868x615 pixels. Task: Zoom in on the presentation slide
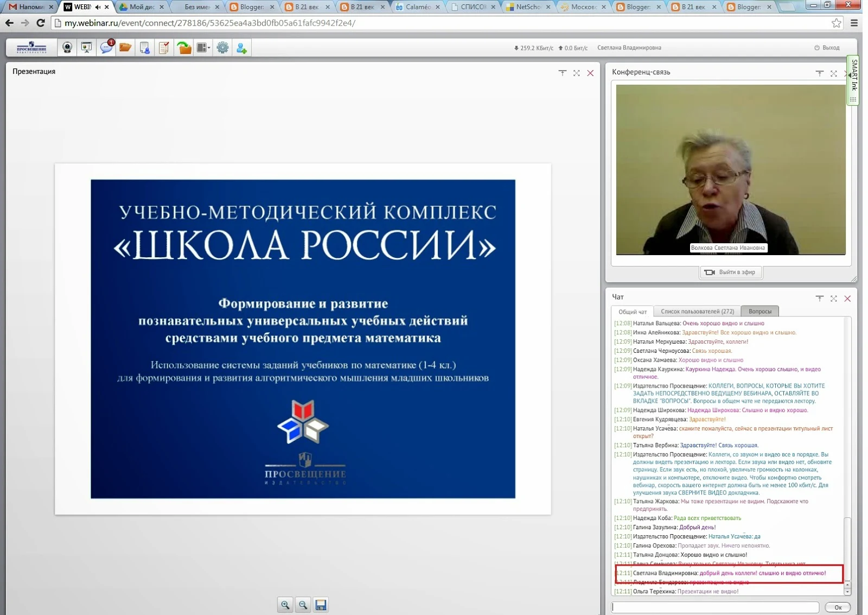285,605
